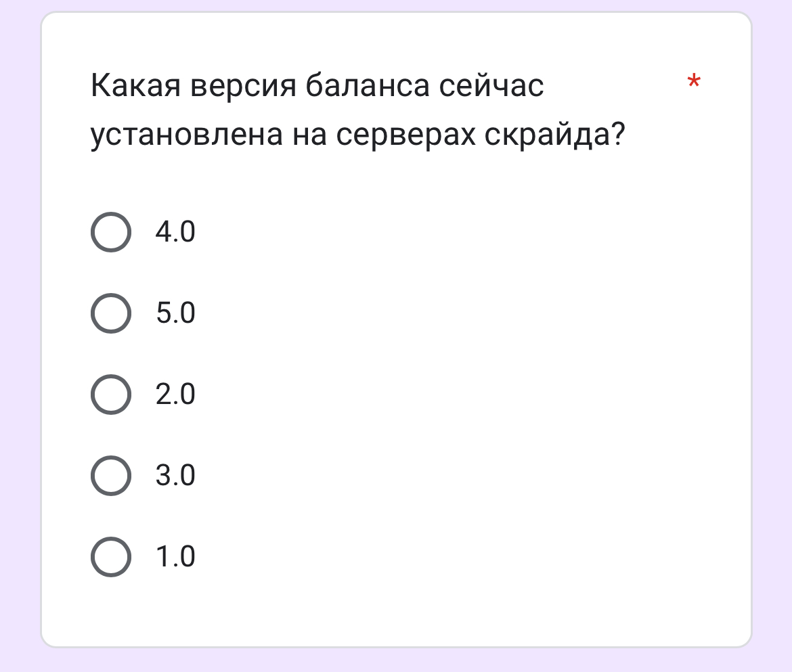Screen dimensions: 792x672
Task: Click the word "серверах" in the question
Action: [x=406, y=137]
